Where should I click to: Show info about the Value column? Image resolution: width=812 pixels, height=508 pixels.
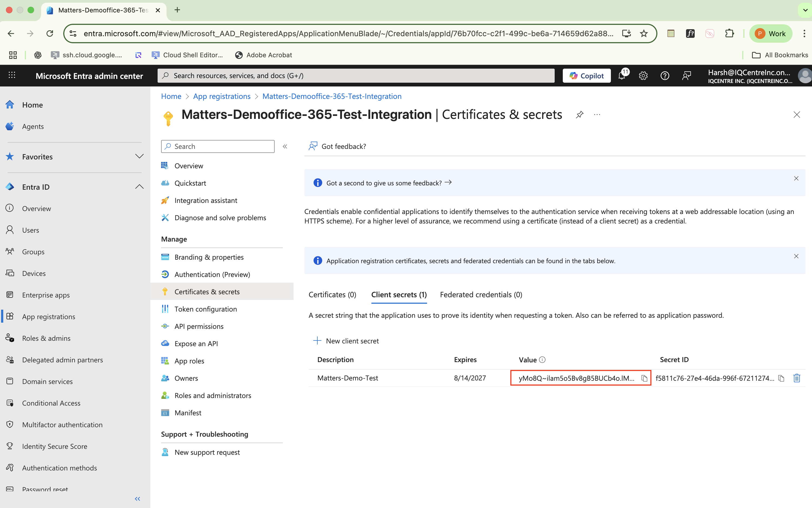pyautogui.click(x=542, y=360)
